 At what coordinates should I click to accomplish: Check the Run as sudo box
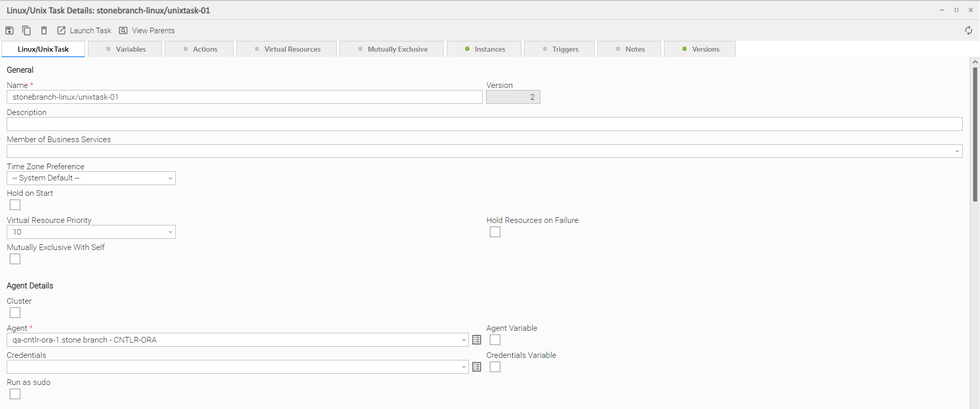tap(15, 394)
